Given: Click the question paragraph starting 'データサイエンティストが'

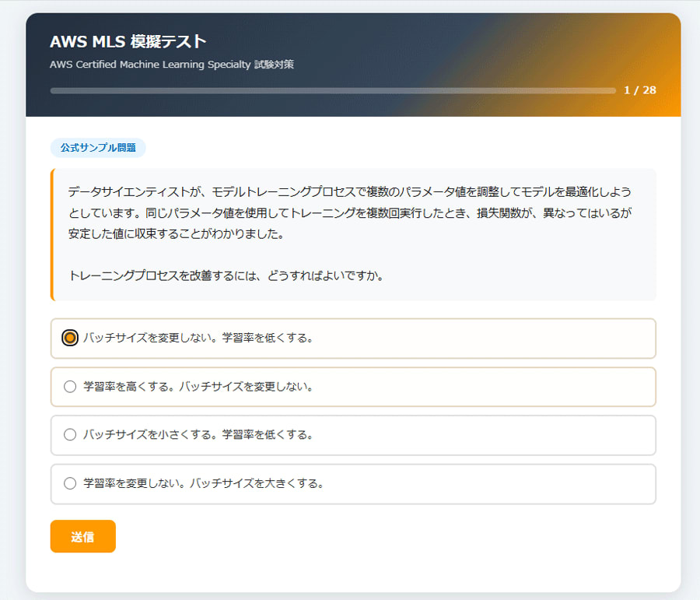Looking at the screenshot, I should 350,212.
